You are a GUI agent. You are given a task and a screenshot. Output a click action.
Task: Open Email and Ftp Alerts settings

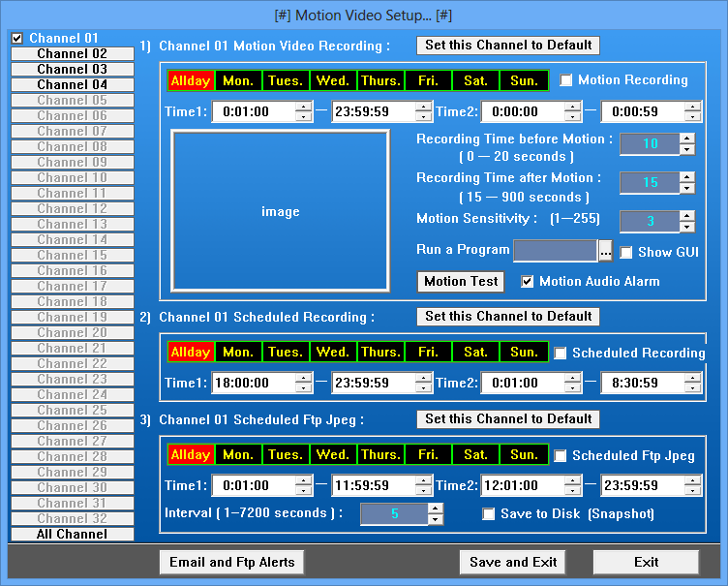pos(231,563)
